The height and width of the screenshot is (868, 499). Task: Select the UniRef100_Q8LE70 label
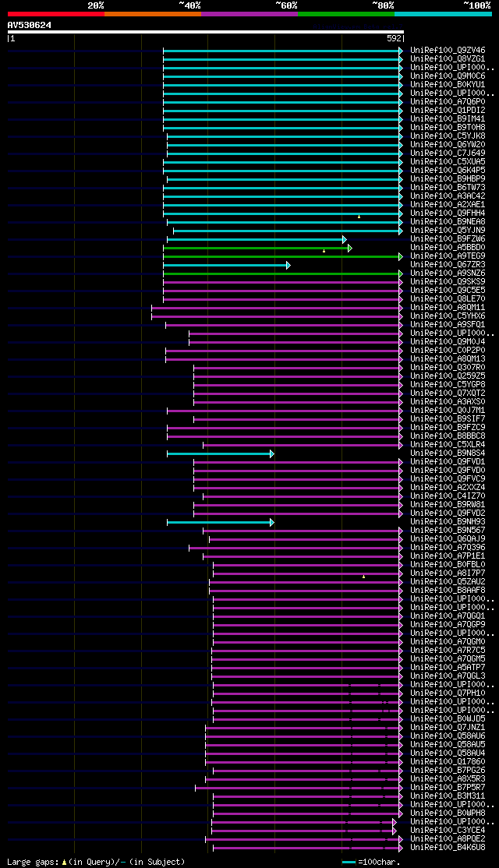coord(448,299)
